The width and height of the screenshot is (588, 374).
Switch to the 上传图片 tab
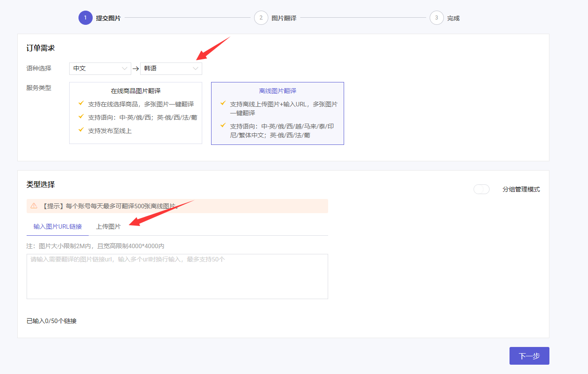click(x=108, y=226)
